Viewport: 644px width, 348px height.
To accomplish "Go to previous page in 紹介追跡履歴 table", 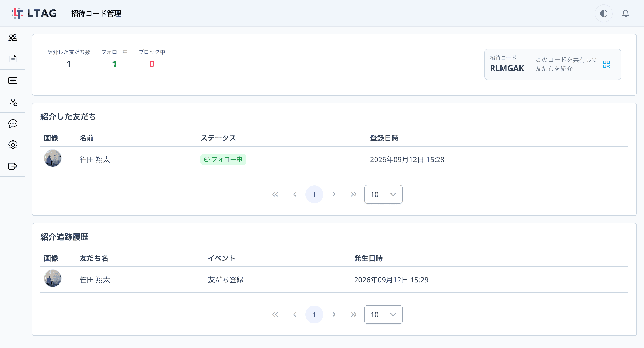I will point(295,314).
